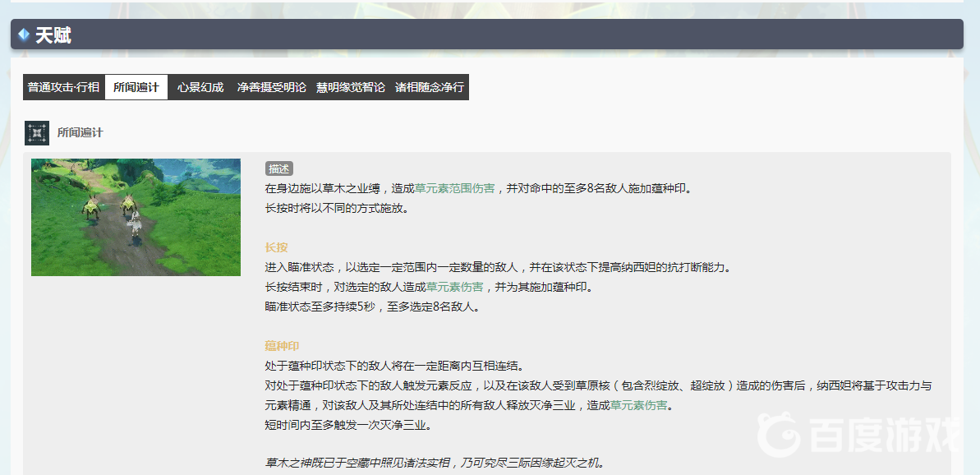
Task: Click text 短时间内至多触发一次灭净三业。
Action: pos(348,426)
